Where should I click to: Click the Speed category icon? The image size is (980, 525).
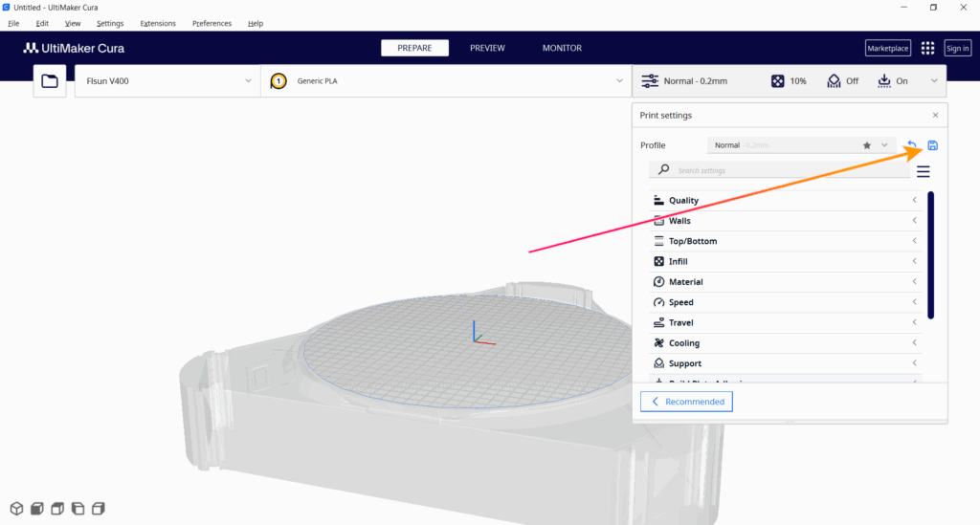[x=658, y=302]
